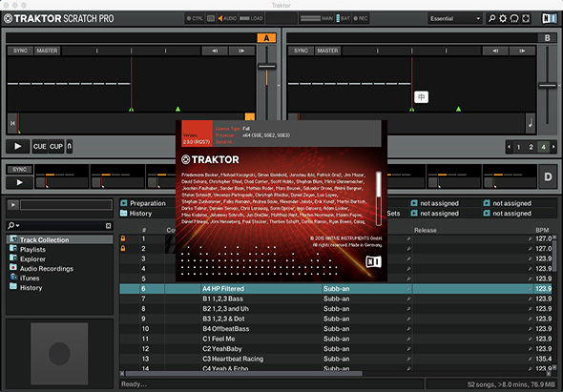The height and width of the screenshot is (392, 563).
Task: Click the lock icon on track row 1
Action: pos(123,238)
